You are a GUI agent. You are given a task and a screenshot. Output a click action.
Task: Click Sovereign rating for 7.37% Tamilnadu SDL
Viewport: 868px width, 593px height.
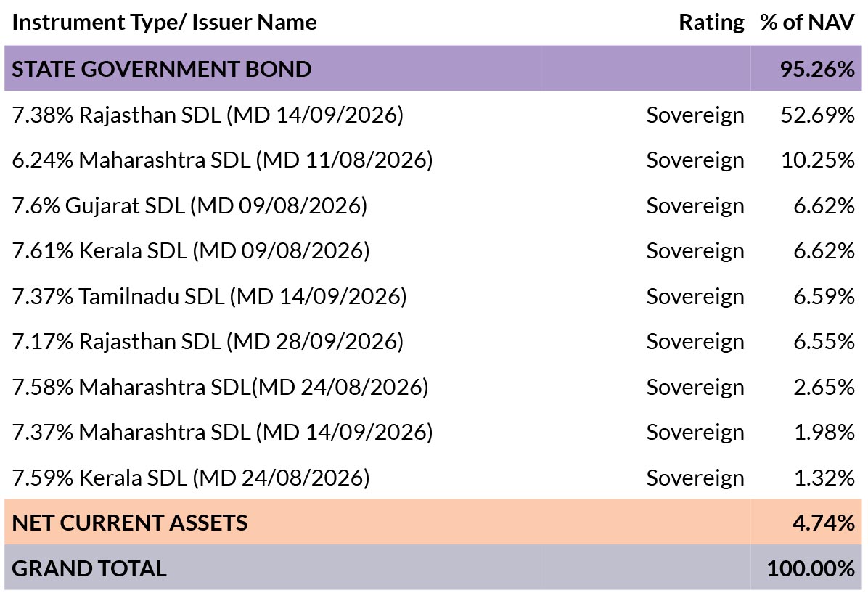[x=695, y=296]
